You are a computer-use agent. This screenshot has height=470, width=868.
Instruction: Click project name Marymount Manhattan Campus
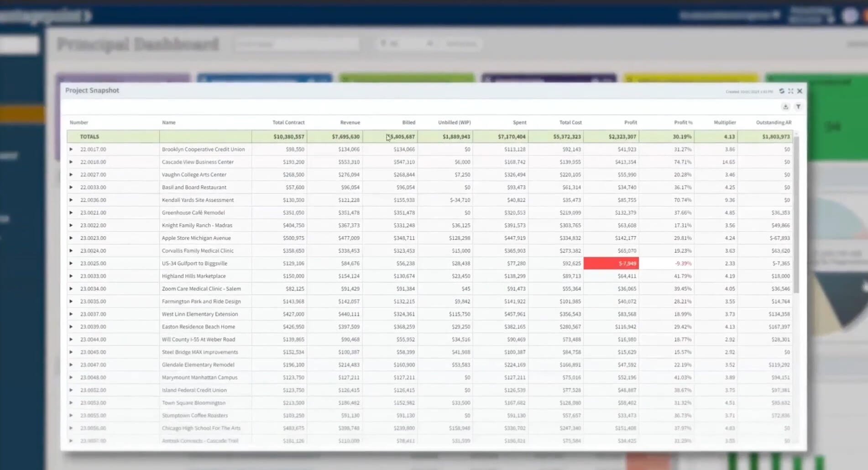pos(199,377)
